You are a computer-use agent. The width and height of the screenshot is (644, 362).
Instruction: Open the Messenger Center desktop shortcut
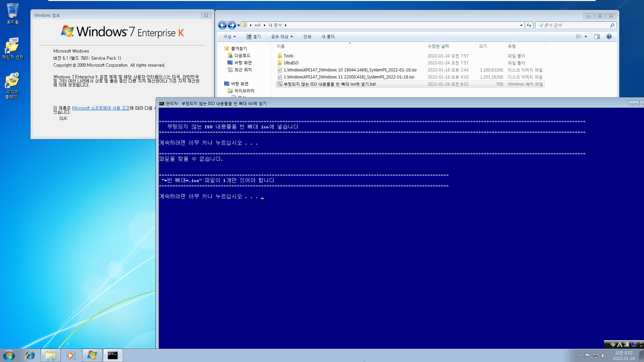click(12, 48)
